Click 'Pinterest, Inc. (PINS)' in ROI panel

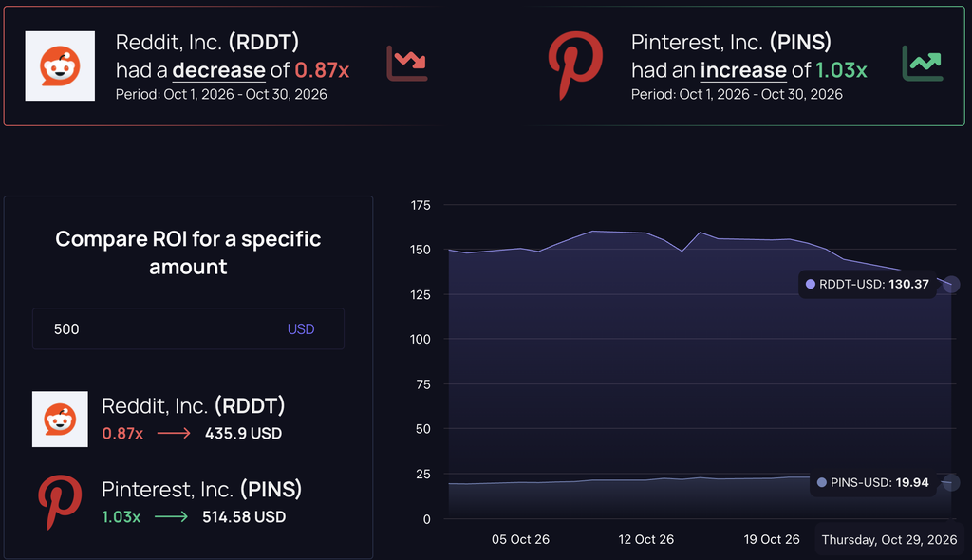point(201,490)
